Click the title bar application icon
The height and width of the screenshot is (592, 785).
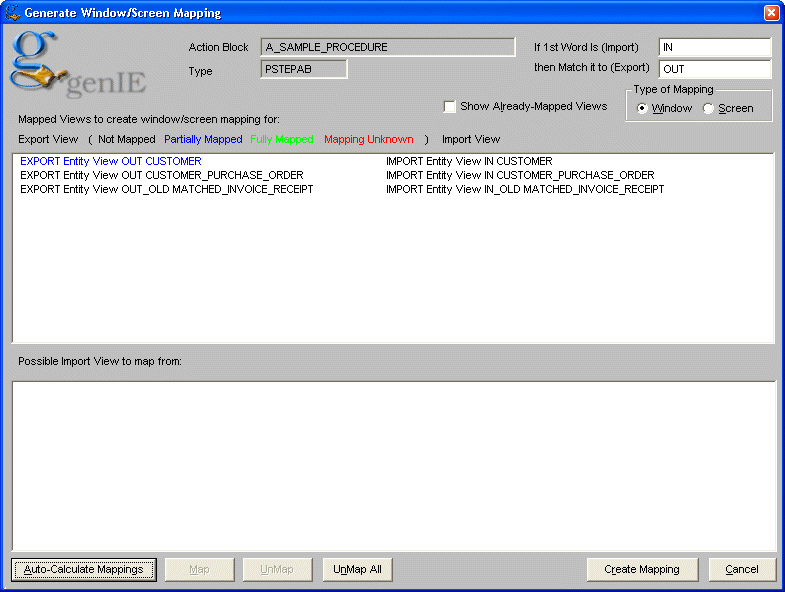(x=12, y=13)
